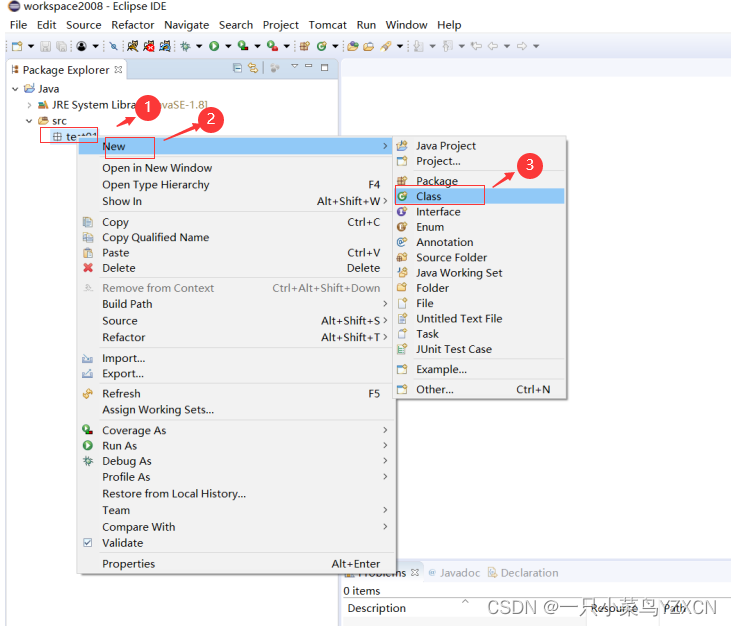
Task: Click the Back navigation arrow icon
Action: 493,46
